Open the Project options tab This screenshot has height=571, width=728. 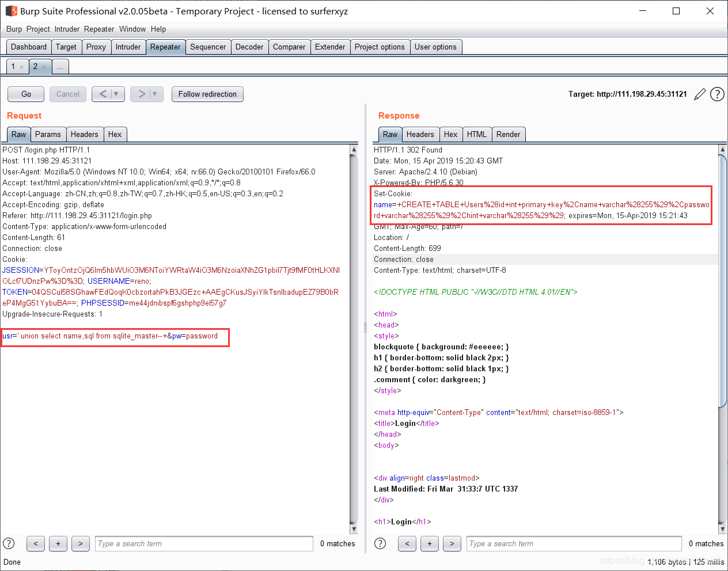tap(380, 47)
